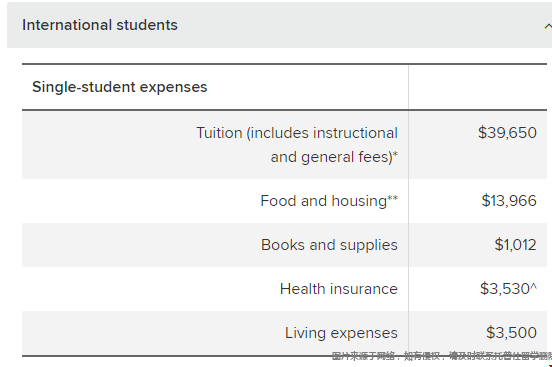Select the $1,012 books amount
This screenshot has width=552, height=367.
click(x=515, y=245)
